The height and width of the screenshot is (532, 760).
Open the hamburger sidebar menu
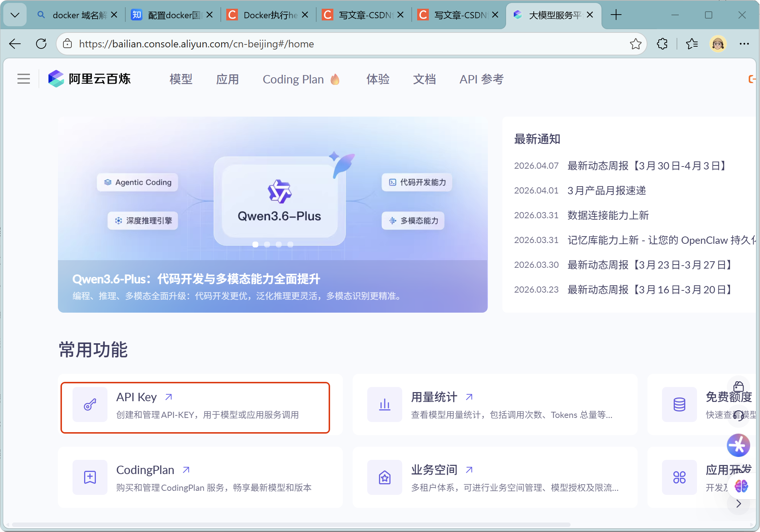pos(24,79)
